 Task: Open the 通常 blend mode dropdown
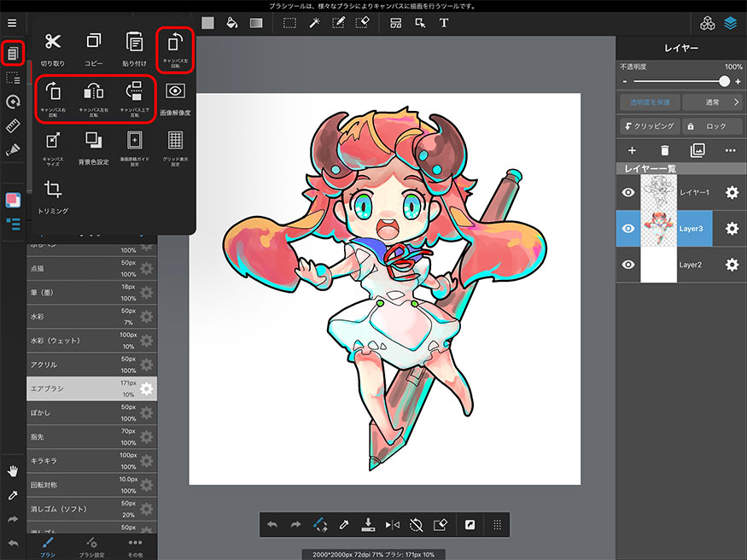[x=712, y=102]
